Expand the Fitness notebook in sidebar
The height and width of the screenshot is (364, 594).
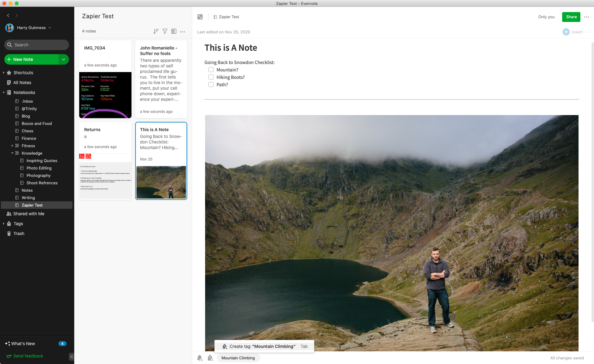pos(12,146)
